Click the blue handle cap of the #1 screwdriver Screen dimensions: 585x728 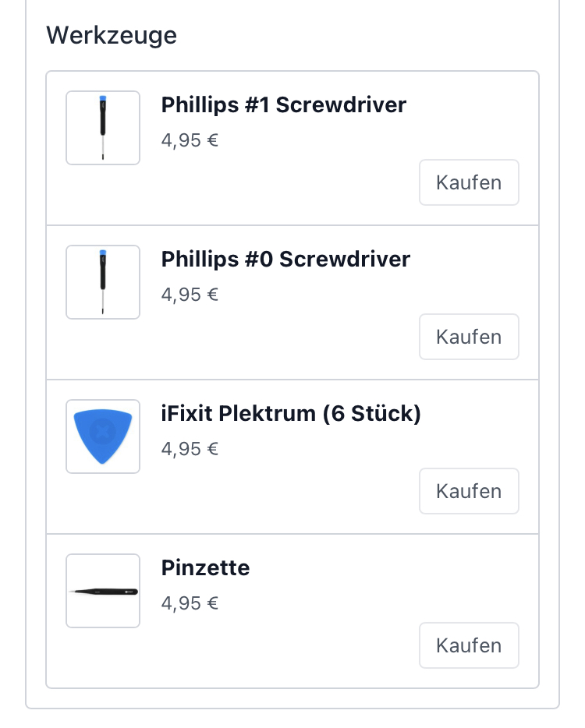click(x=103, y=100)
